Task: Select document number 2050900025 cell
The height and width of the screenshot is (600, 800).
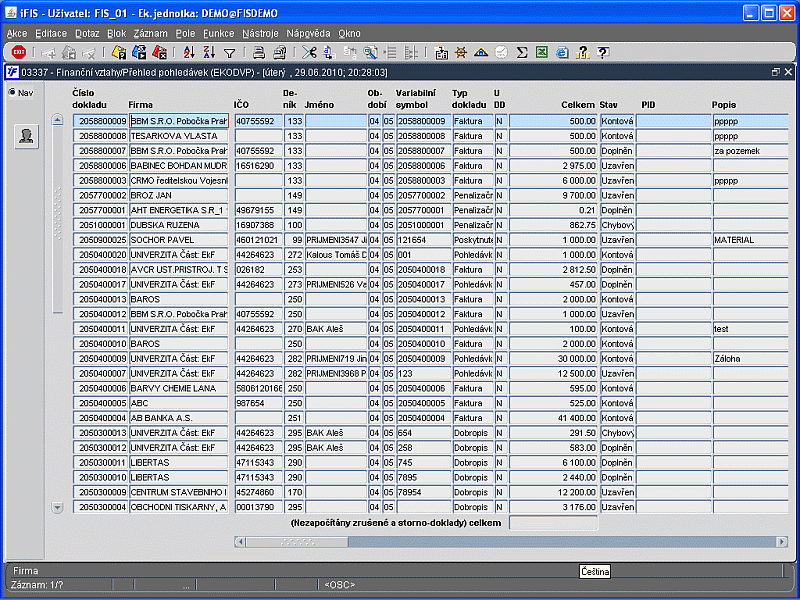Action: pyautogui.click(x=99, y=240)
